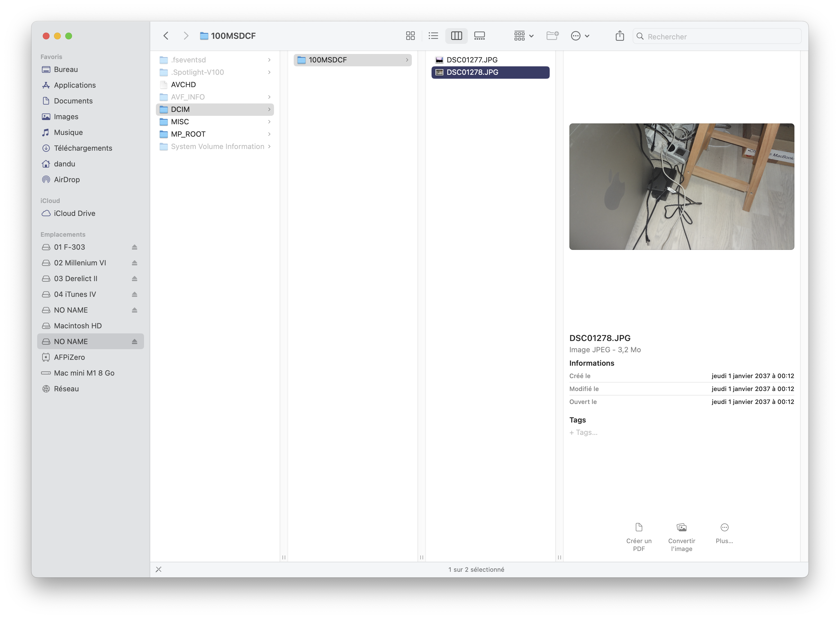
Task: Expand the MP_ROOT folder chevron
Action: coord(269,134)
